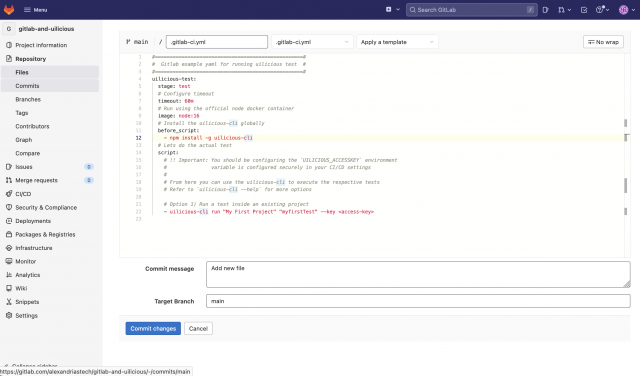
Task: Click the before_script: code line
Action: (178, 131)
